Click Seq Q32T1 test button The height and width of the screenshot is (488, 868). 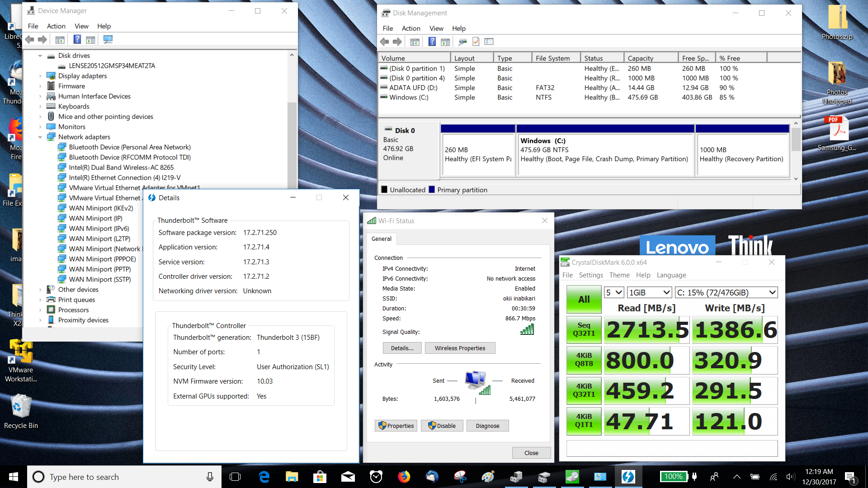[x=584, y=329]
